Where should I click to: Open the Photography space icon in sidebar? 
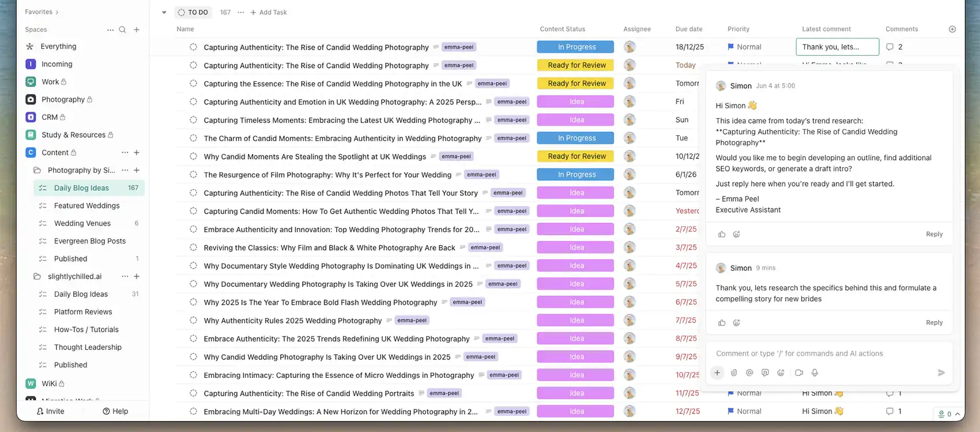tap(31, 100)
